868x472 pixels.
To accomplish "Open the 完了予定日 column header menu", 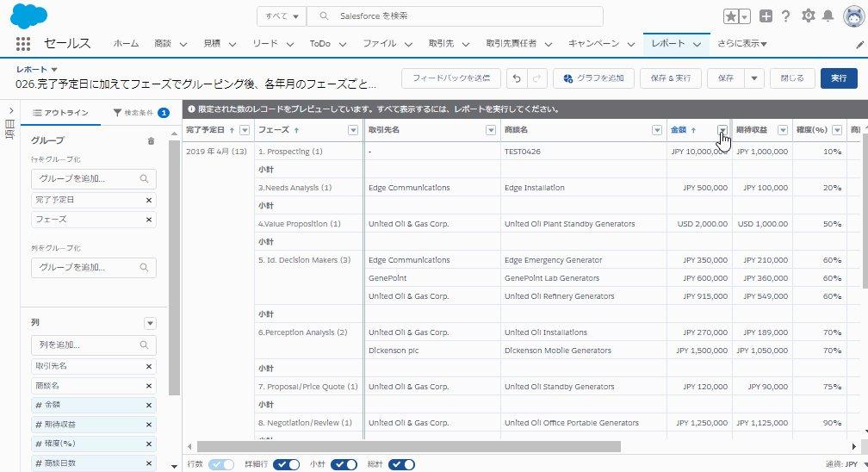I will [x=245, y=130].
